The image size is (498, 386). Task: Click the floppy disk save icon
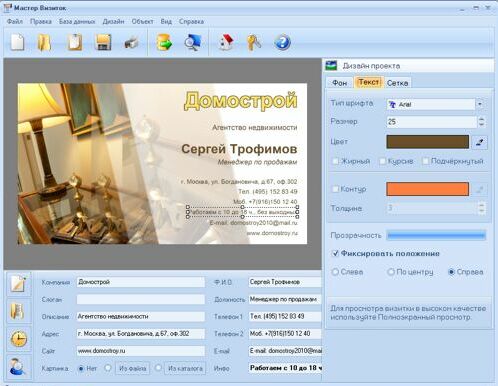click(103, 43)
